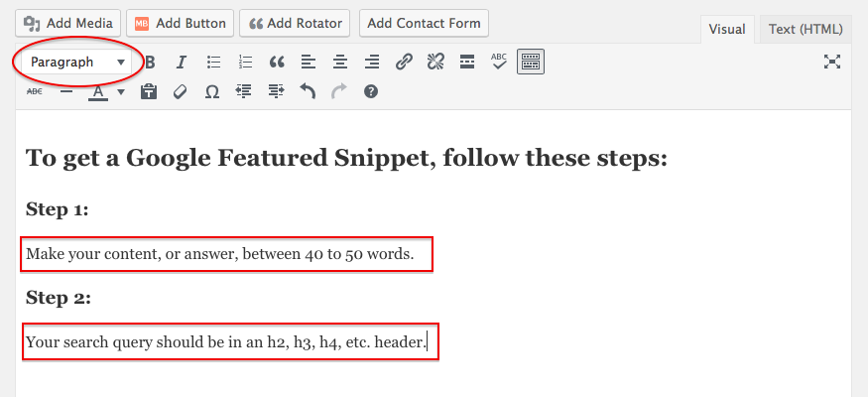Redo the last undone edit
868x397 pixels.
[x=339, y=91]
